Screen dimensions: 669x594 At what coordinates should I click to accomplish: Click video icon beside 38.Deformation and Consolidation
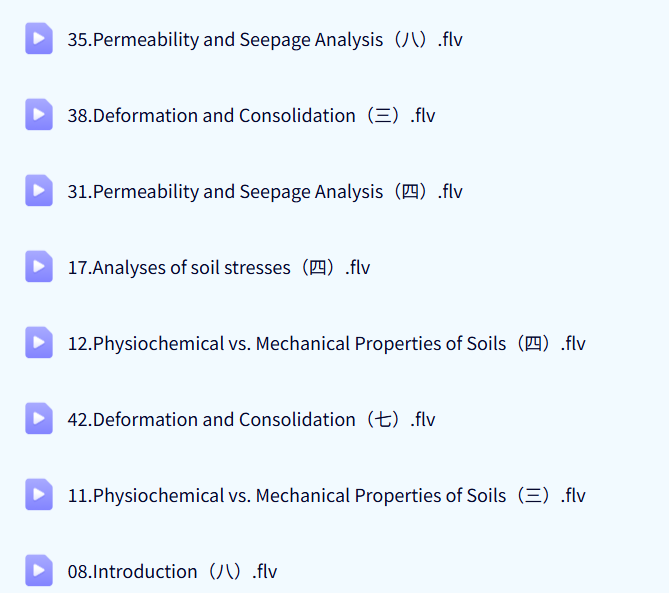coord(39,115)
